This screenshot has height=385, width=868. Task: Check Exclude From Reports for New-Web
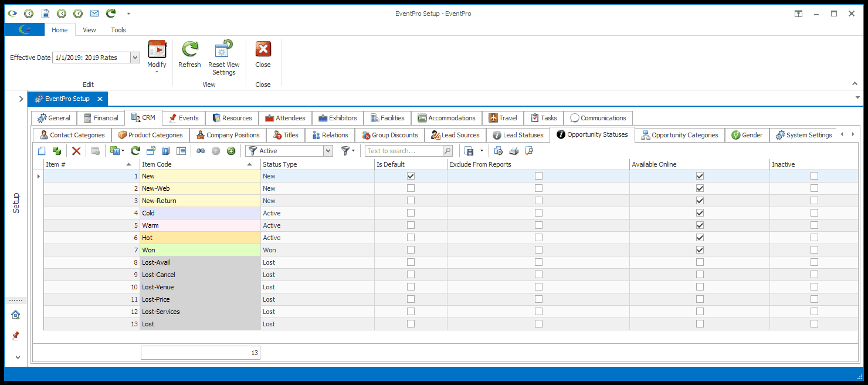[538, 188]
